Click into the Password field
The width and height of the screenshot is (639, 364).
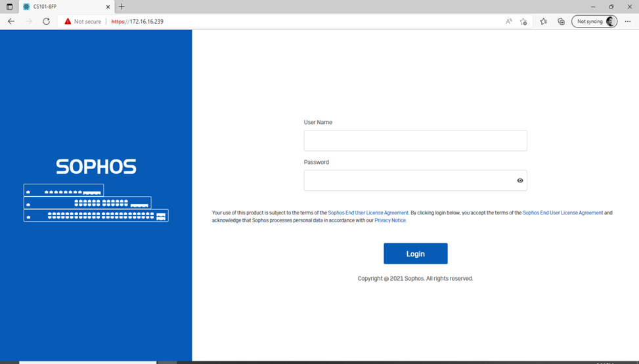click(x=407, y=180)
